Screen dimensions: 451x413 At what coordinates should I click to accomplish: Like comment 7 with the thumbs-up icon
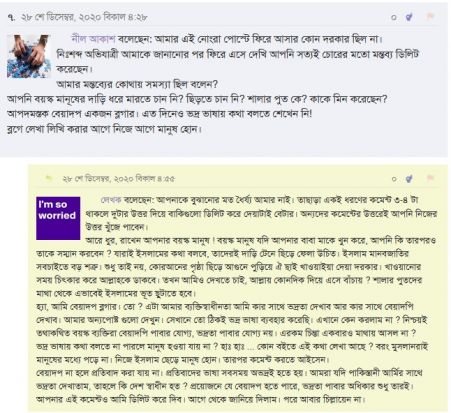click(409, 17)
